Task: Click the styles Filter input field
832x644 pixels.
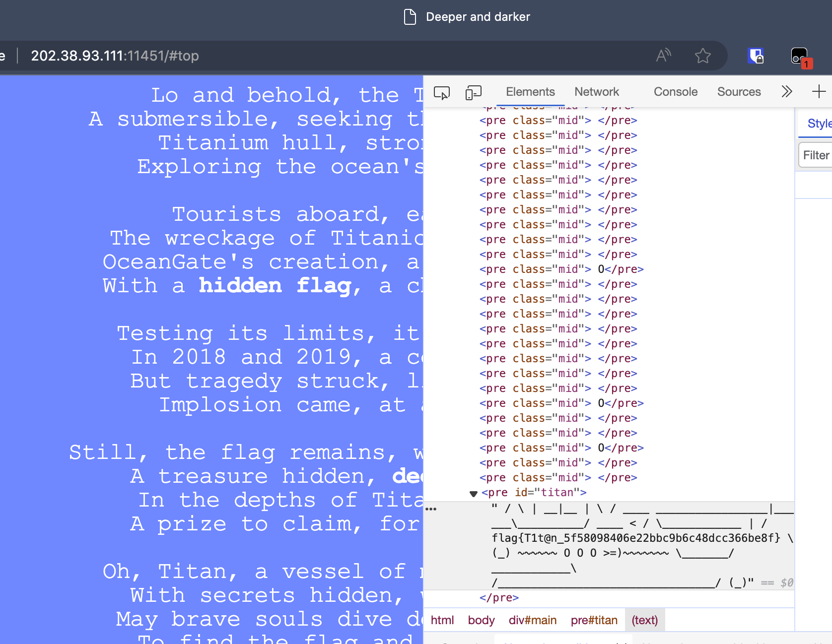Action: click(x=816, y=155)
